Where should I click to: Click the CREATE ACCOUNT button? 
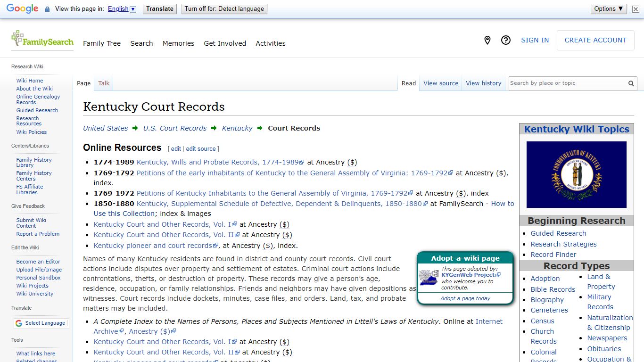pos(595,40)
